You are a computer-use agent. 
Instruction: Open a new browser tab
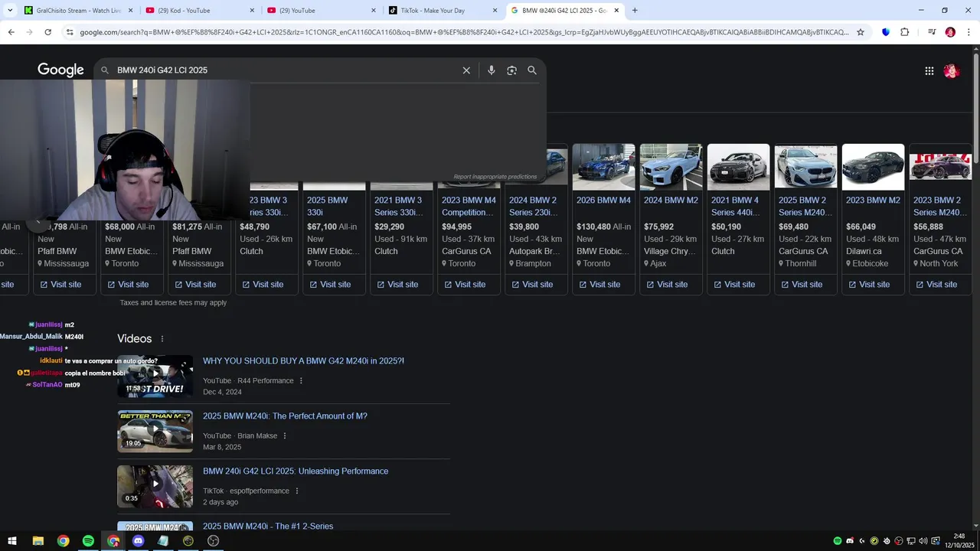(x=635, y=11)
